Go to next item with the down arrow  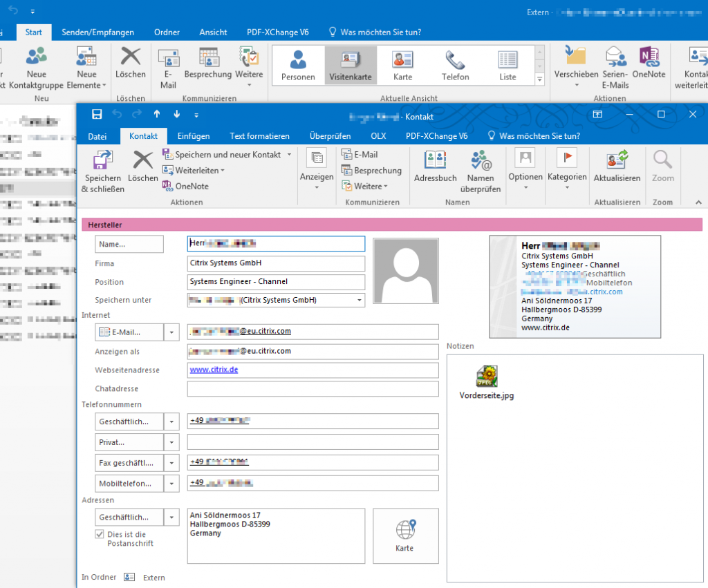(176, 114)
